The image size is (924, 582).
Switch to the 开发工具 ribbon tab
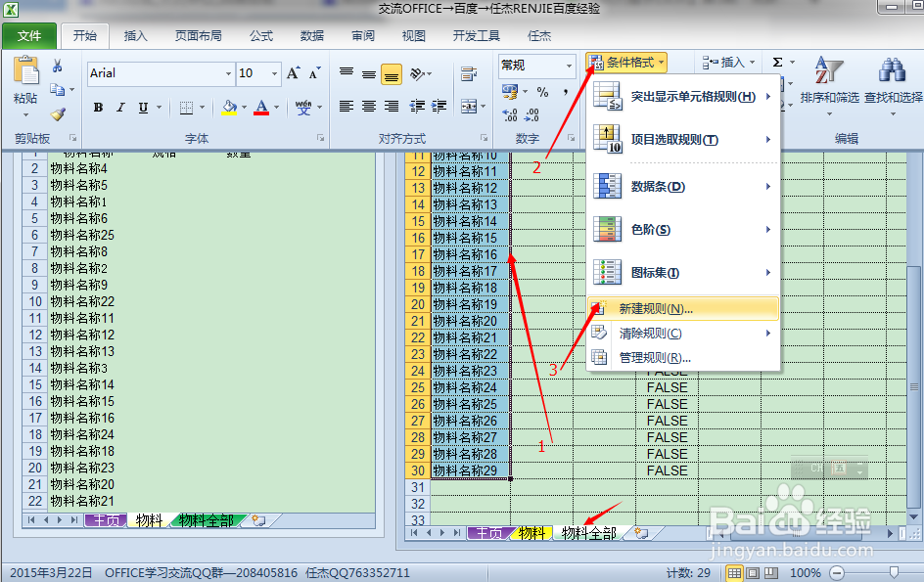click(x=476, y=36)
